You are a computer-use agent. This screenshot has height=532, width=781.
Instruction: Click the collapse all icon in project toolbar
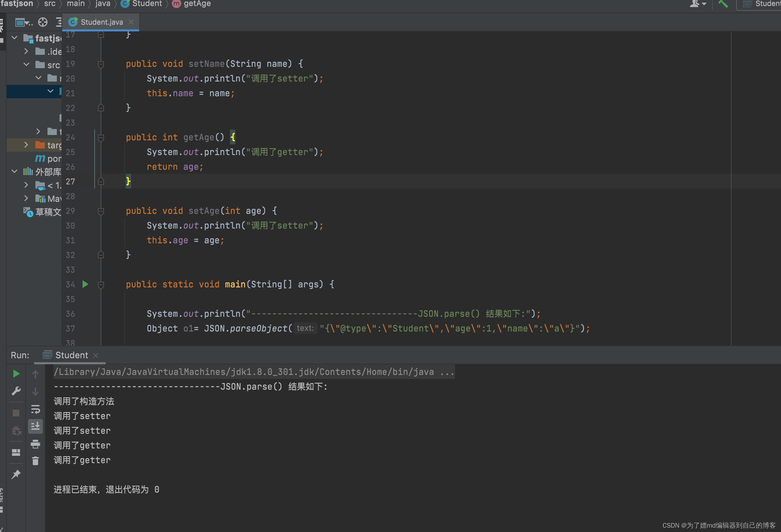pos(59,22)
